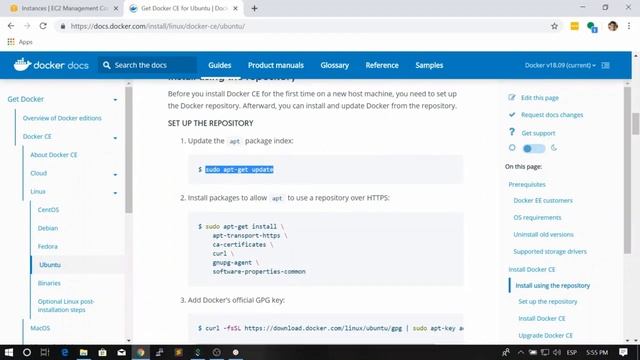Jump to Docker EE customers section

tap(543, 200)
